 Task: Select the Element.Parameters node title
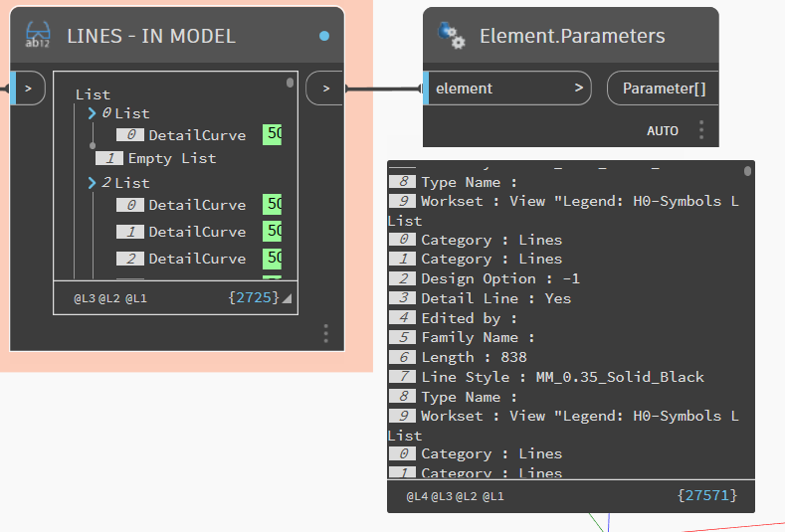pyautogui.click(x=572, y=36)
